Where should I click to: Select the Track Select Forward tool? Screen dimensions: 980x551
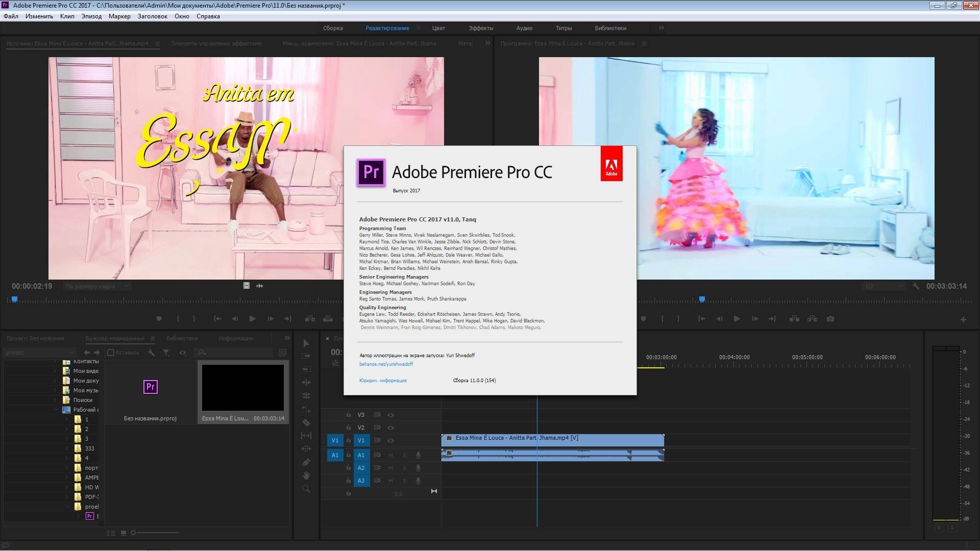306,356
